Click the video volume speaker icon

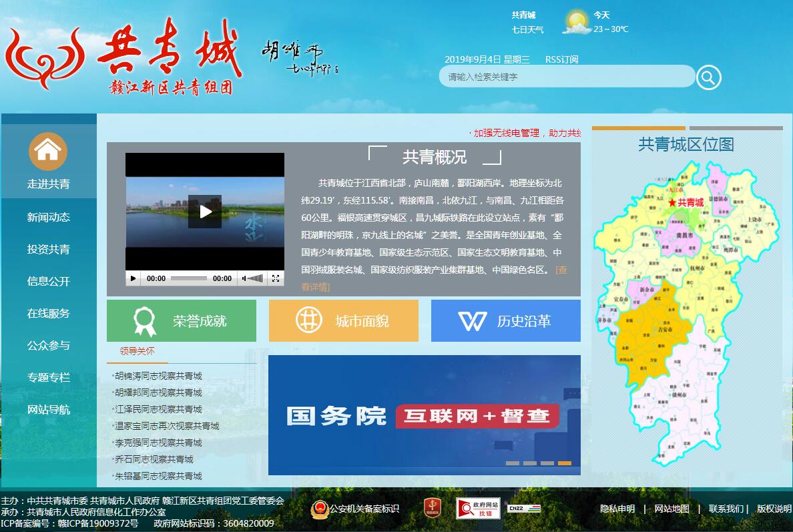(245, 278)
